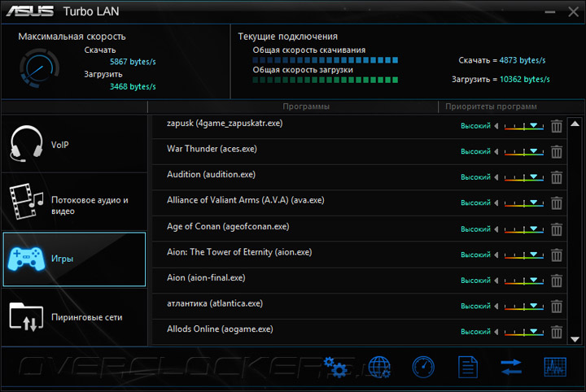Minimize the Turbo LAN window
Viewport: 586px width, 392px height.
coord(549,12)
